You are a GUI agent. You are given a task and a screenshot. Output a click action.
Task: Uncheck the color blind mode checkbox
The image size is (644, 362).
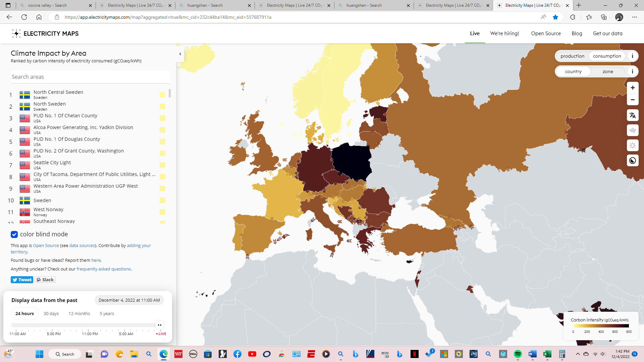point(14,234)
